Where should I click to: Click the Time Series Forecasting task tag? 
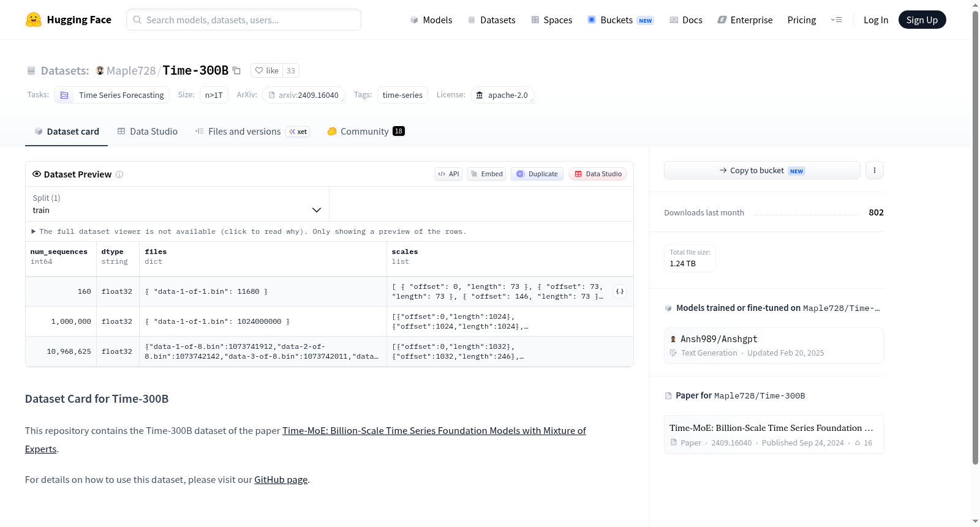(111, 95)
